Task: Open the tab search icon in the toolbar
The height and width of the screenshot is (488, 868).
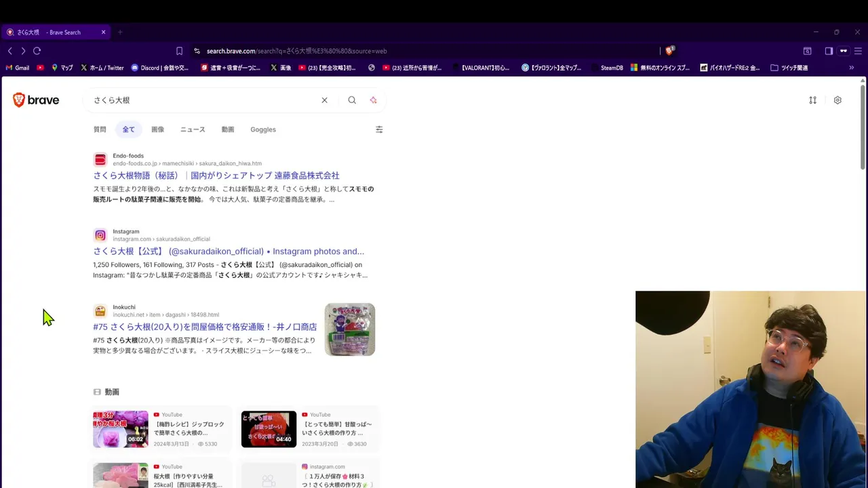Action: pos(808,51)
